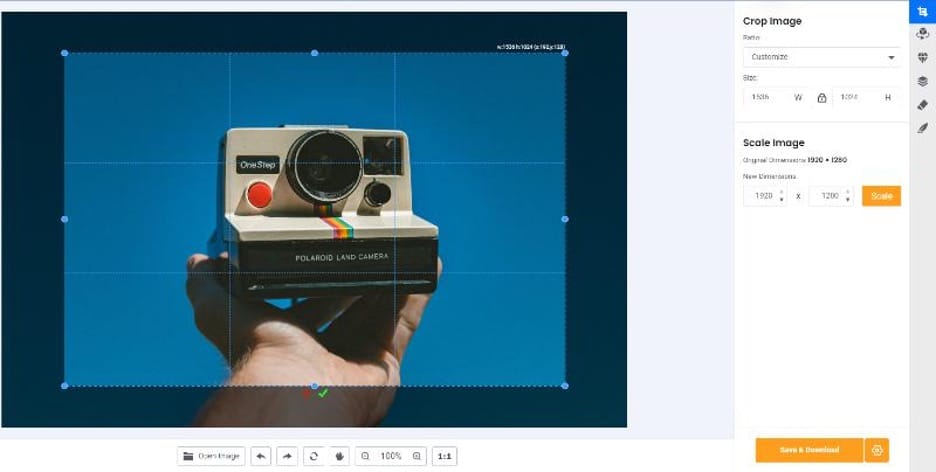Screen dimensions: 936x472
Task: Redo the last action
Action: coord(287,456)
